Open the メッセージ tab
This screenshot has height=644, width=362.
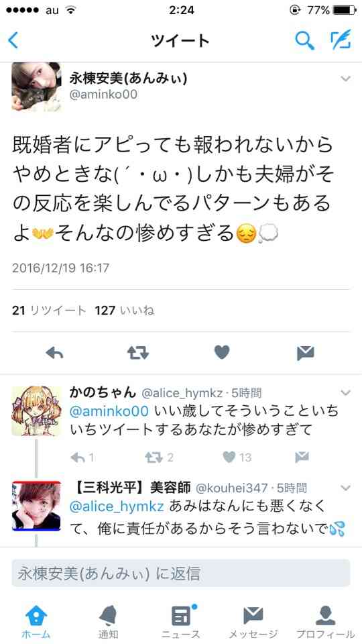point(253,621)
